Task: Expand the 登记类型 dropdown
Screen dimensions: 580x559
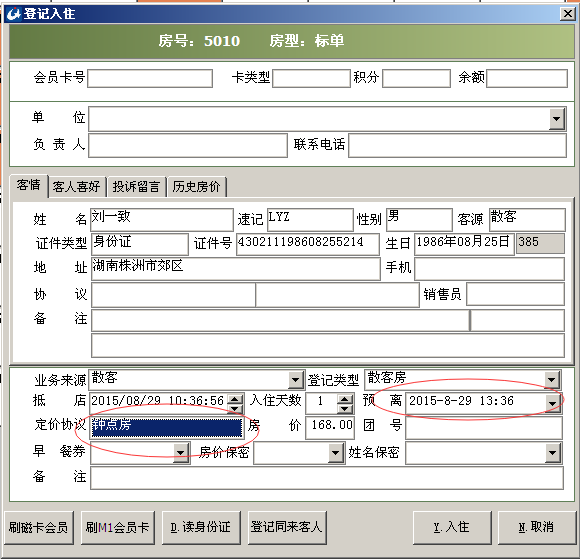Action: pyautogui.click(x=552, y=380)
